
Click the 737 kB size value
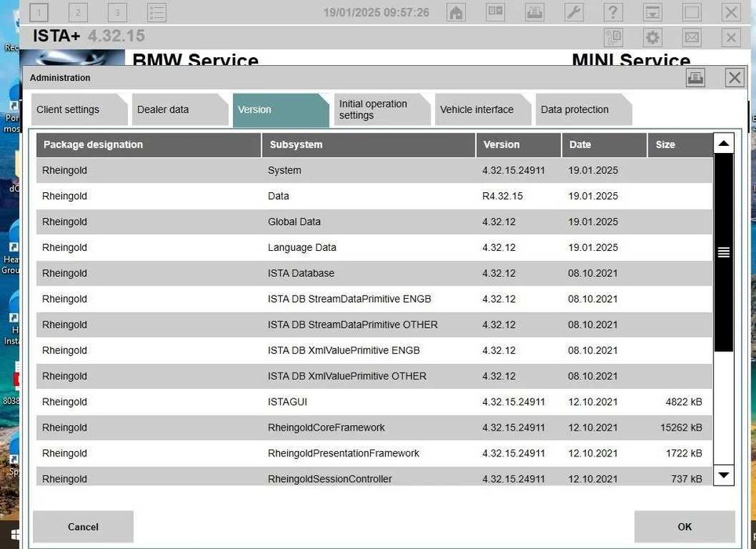[x=686, y=479]
